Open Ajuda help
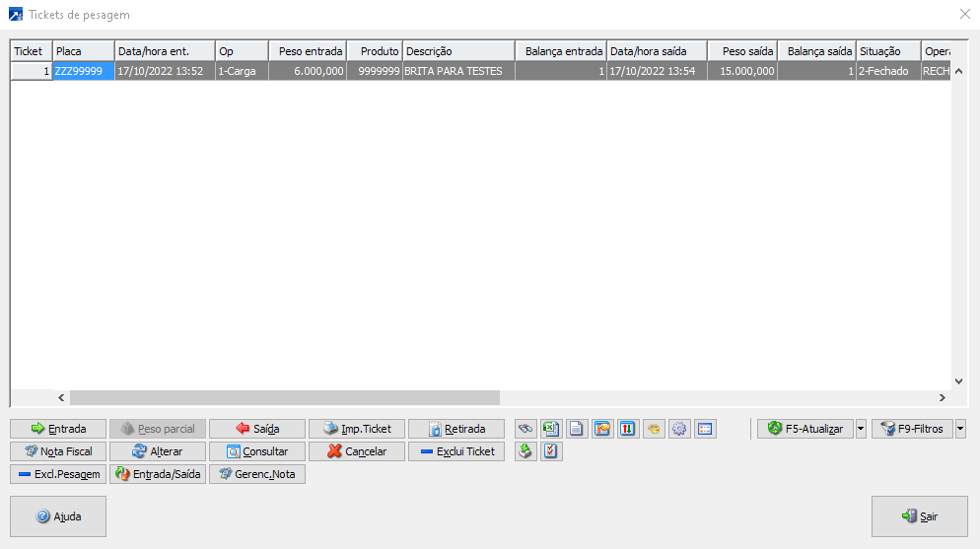This screenshot has height=549, width=980. pos(58,516)
